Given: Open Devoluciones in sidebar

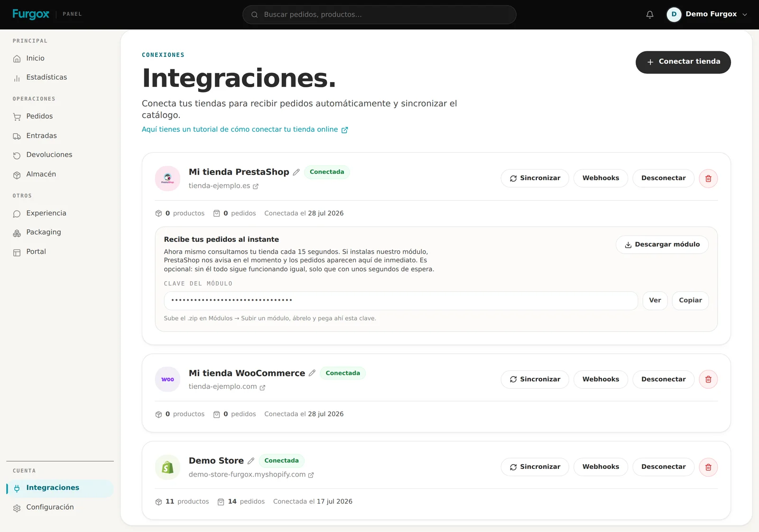Looking at the screenshot, I should pos(60,155).
